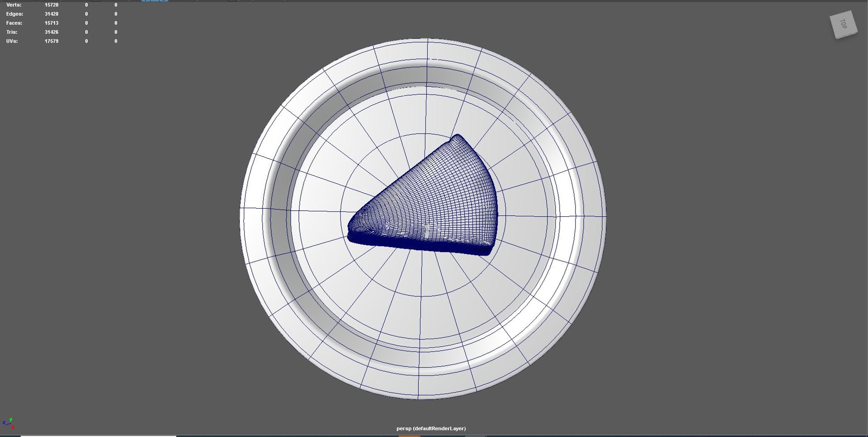Image resolution: width=868 pixels, height=437 pixels.
Task: Click the Edges: label
Action: [x=14, y=14]
